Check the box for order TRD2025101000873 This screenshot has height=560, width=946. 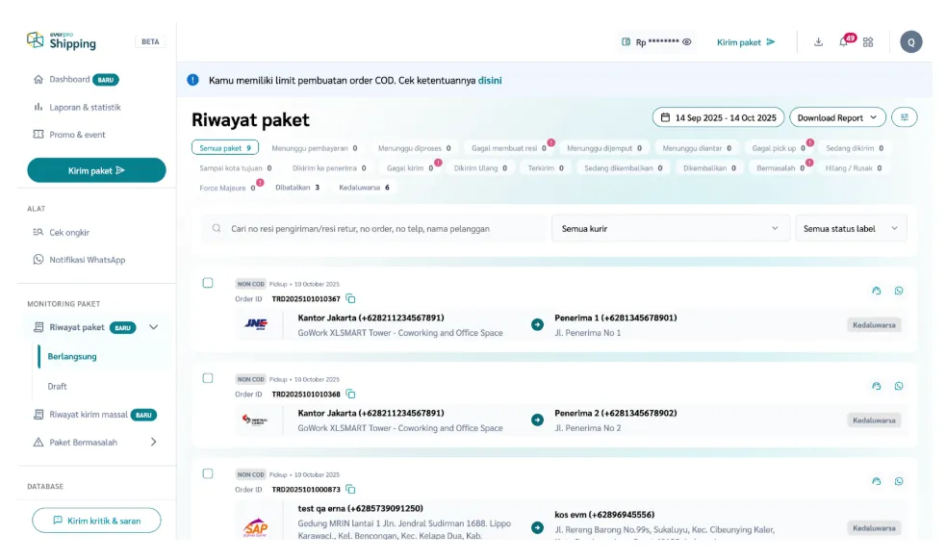tap(208, 473)
